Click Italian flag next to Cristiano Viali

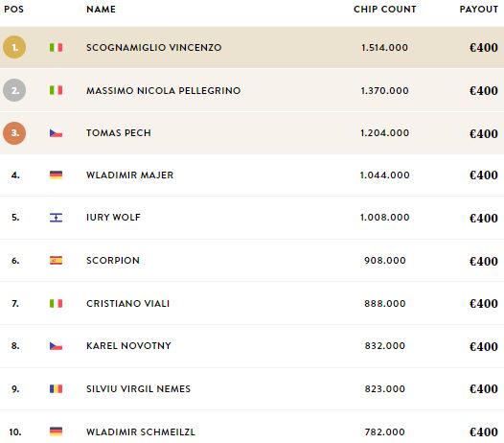point(56,303)
